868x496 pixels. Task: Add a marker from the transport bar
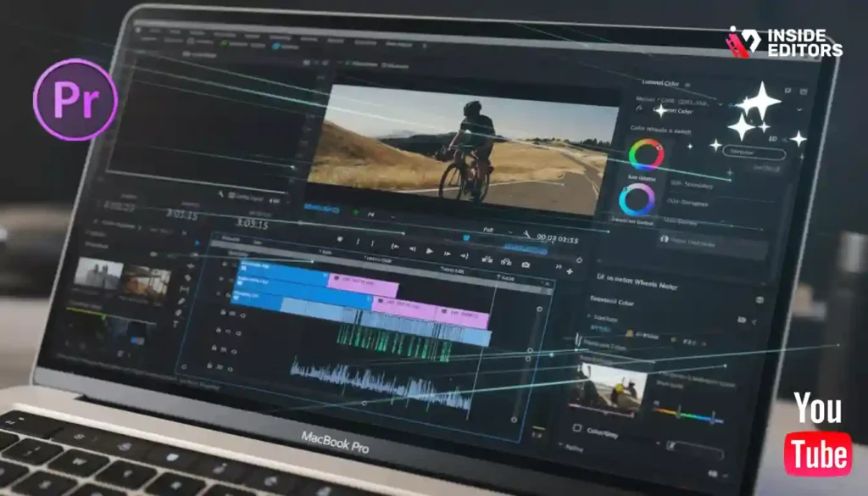[339, 239]
